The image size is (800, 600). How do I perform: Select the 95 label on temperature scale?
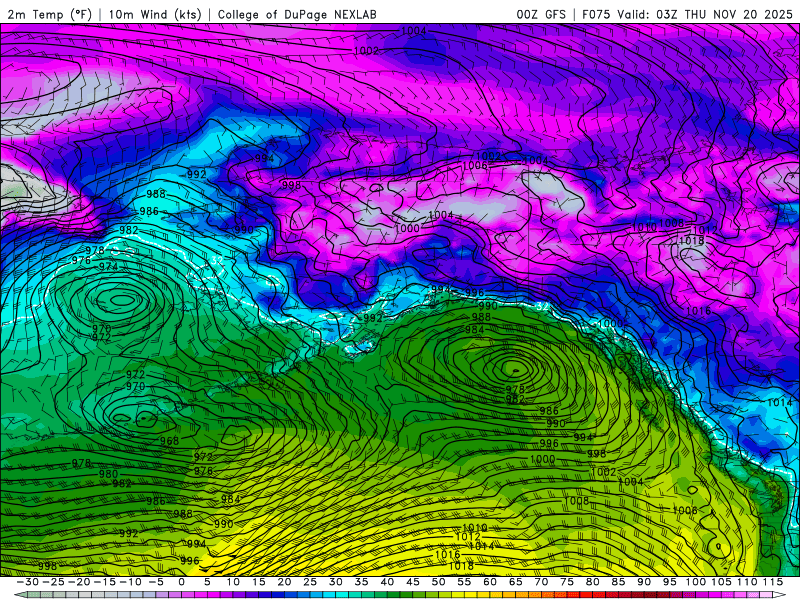[x=669, y=582]
